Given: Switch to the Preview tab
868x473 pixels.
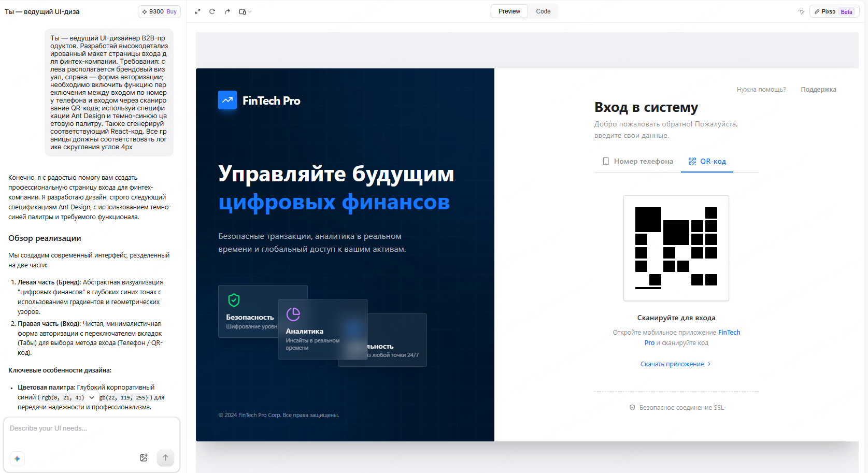Looking at the screenshot, I should (509, 11).
